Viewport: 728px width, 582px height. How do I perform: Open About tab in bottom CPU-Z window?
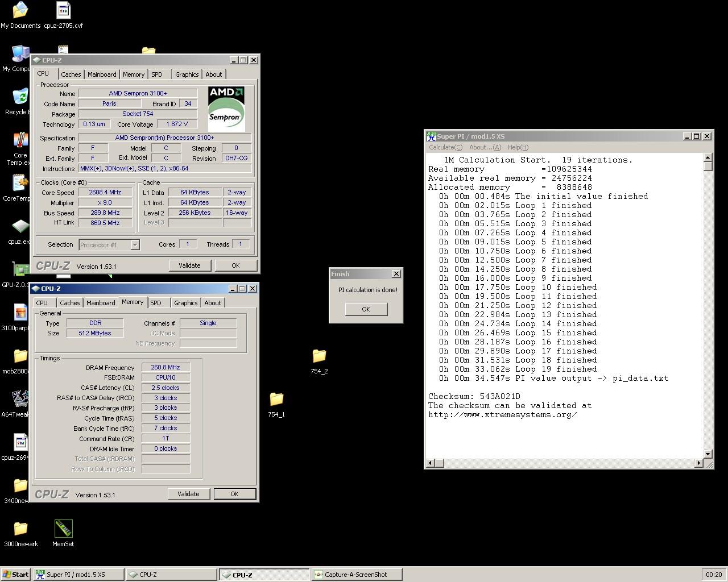point(213,303)
